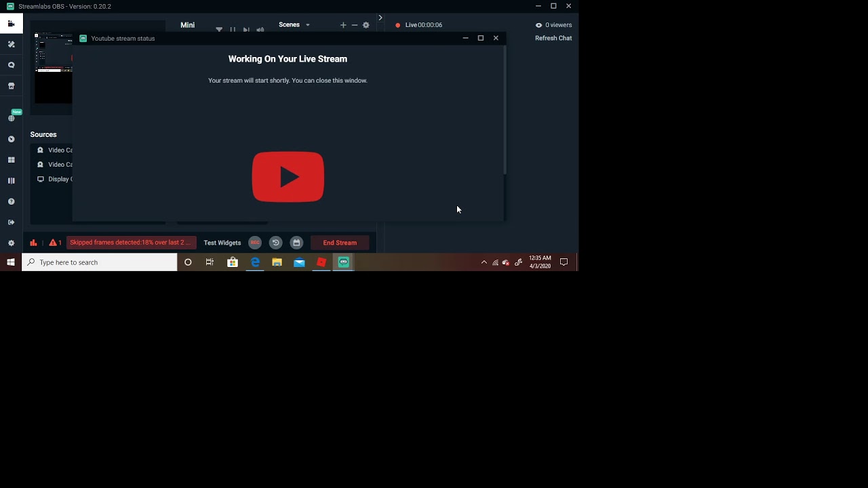Viewport: 868px width, 488px height.
Task: Start recording with the REC button
Action: 255,243
